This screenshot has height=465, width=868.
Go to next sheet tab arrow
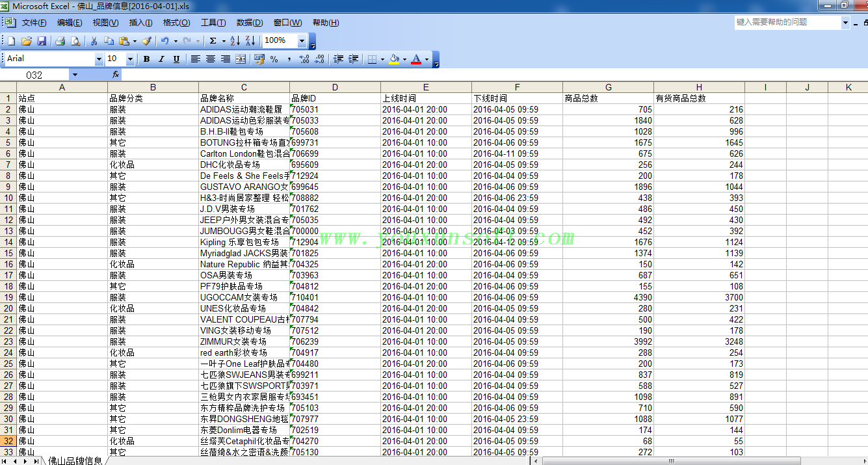point(25,460)
